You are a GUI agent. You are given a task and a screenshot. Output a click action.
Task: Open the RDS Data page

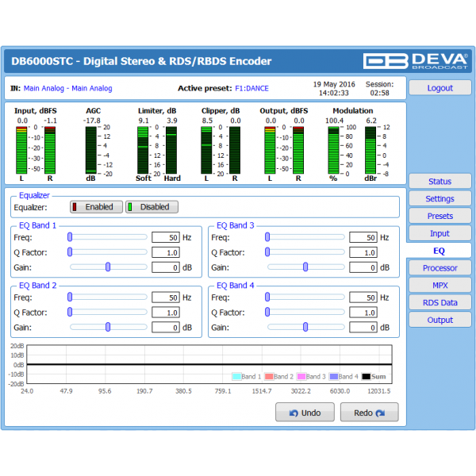[x=440, y=303]
